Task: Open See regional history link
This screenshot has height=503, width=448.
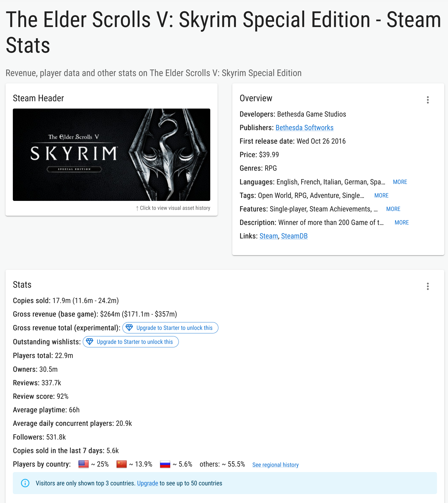Action: pos(275,465)
